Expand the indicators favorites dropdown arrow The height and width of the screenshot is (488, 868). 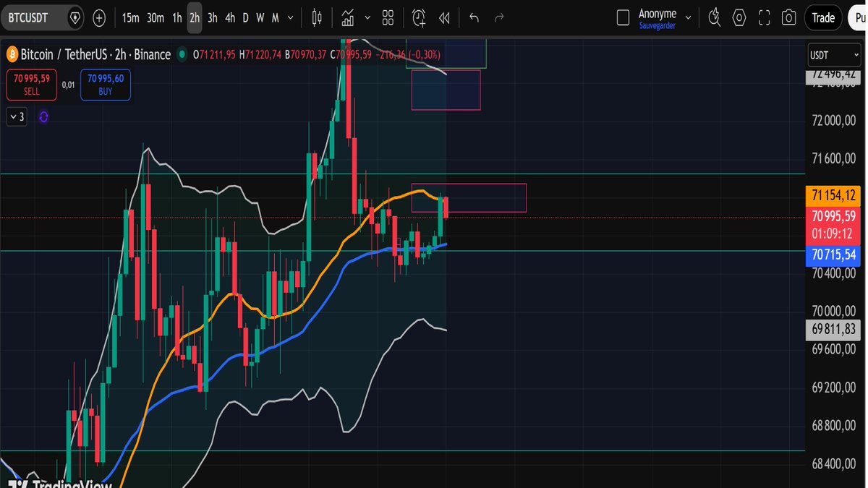(x=367, y=18)
